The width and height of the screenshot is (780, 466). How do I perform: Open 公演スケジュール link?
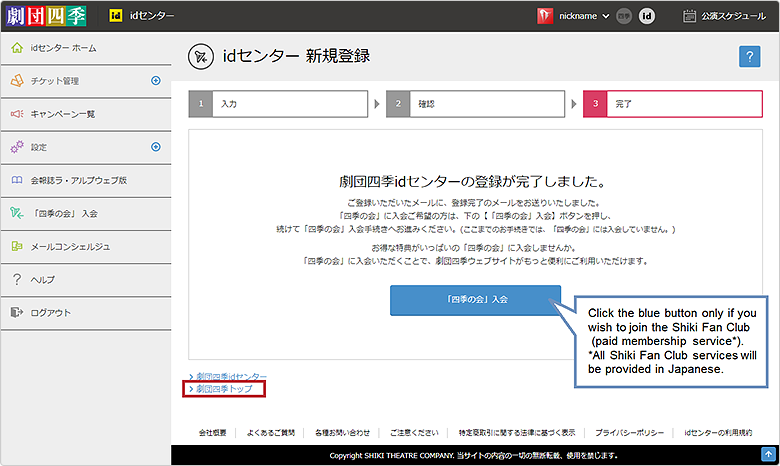click(734, 16)
